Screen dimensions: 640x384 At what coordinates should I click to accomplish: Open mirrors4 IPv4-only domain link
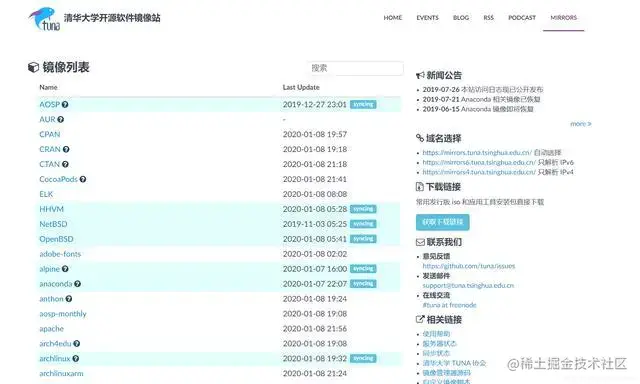[479, 172]
